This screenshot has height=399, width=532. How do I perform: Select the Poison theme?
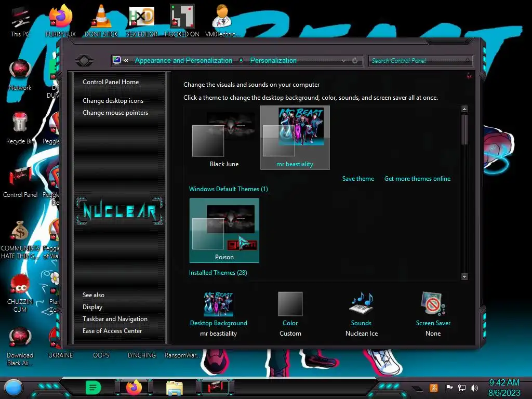224,231
